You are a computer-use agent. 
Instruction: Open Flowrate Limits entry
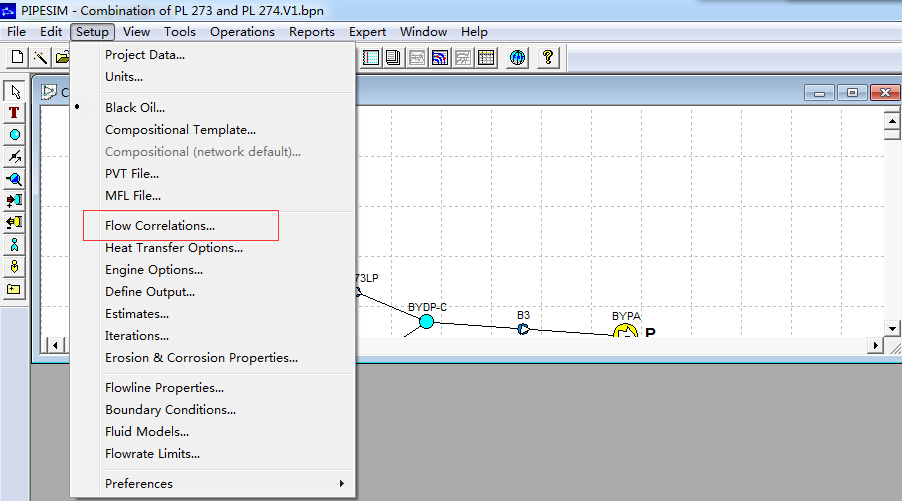(152, 454)
